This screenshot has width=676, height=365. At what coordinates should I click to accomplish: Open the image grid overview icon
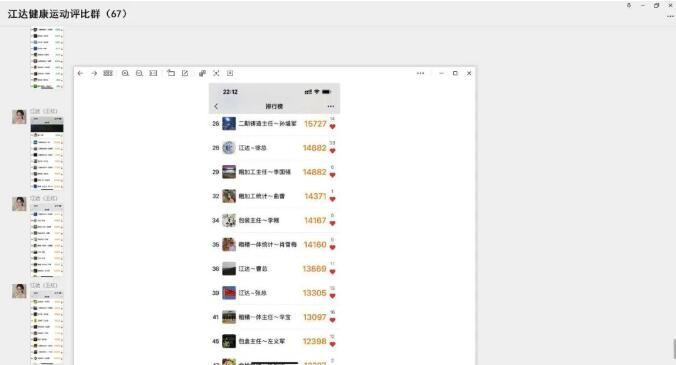[108, 73]
